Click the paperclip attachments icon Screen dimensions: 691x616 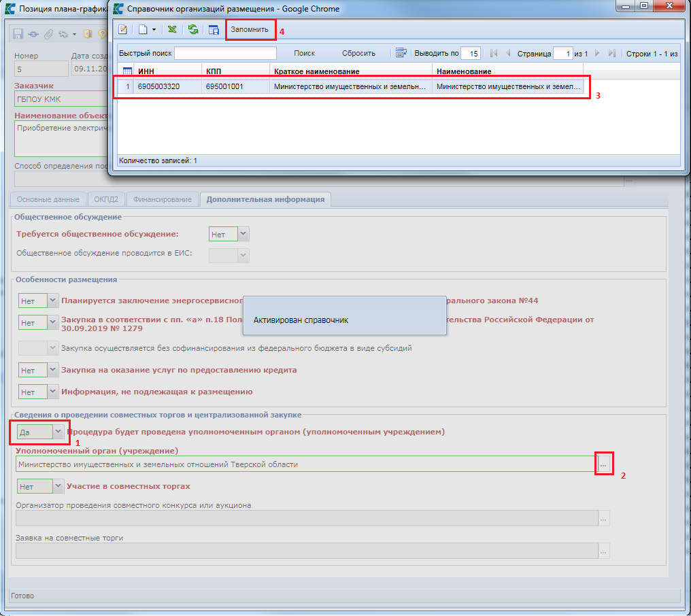(48, 33)
